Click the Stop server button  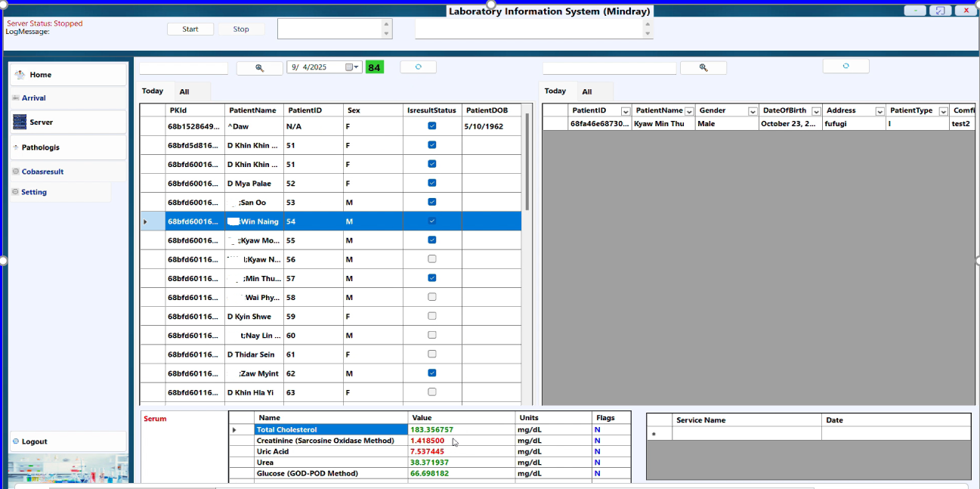tap(241, 29)
